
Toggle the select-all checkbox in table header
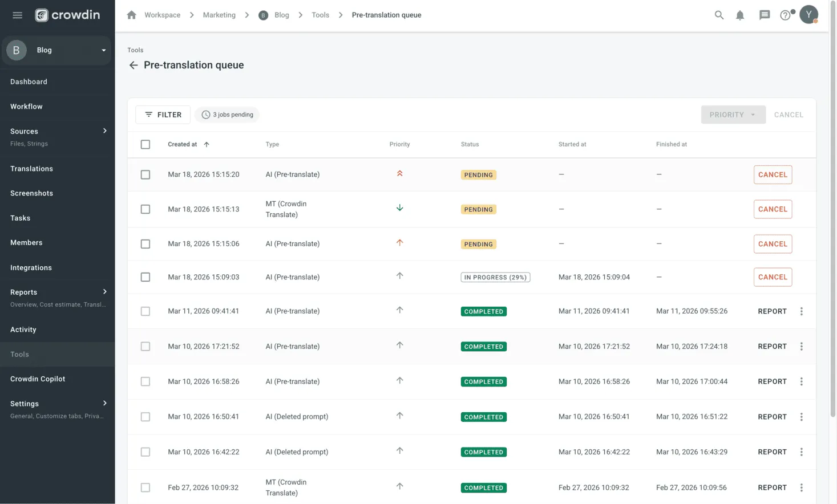click(x=145, y=145)
